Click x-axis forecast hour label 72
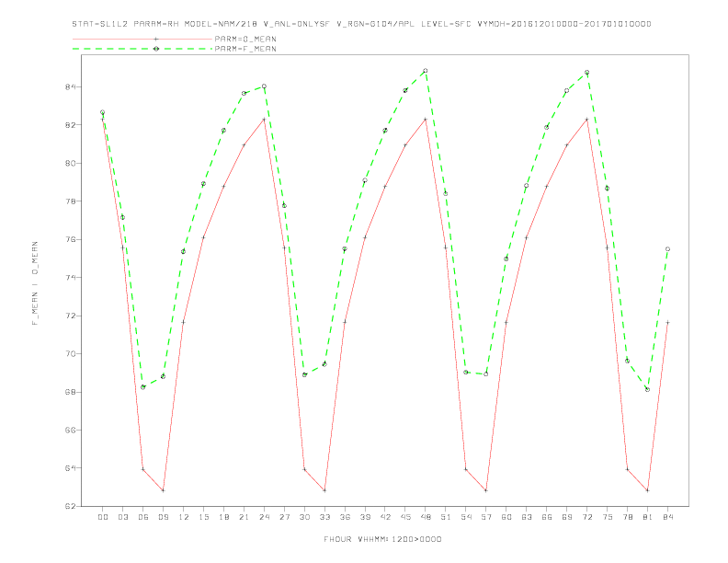The height and width of the screenshot is (563, 728). (x=586, y=517)
